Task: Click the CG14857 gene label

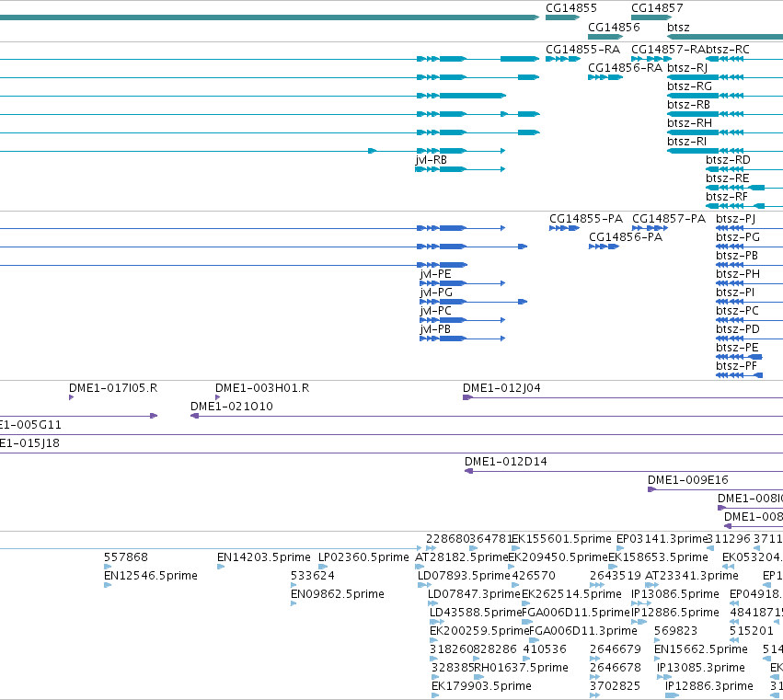Action: 657,8
